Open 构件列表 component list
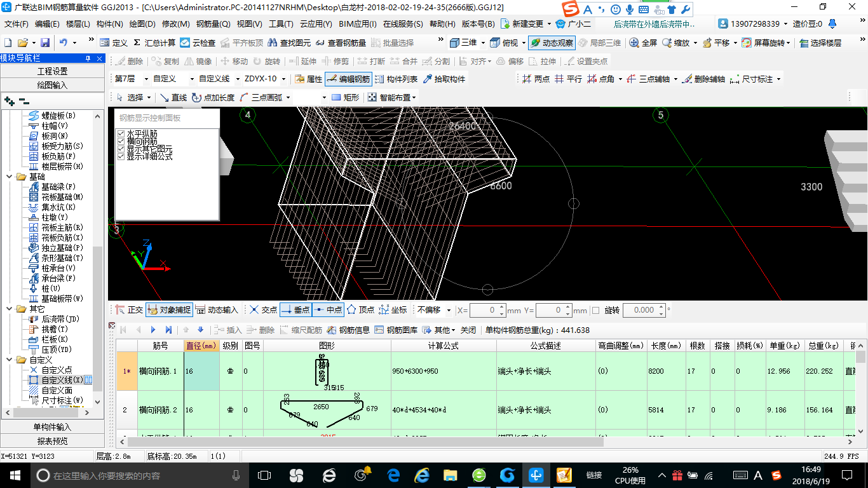This screenshot has height=488, width=868. 396,79
